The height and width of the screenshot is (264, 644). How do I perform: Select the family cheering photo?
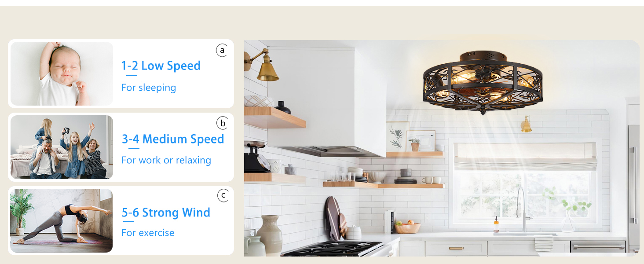(62, 147)
